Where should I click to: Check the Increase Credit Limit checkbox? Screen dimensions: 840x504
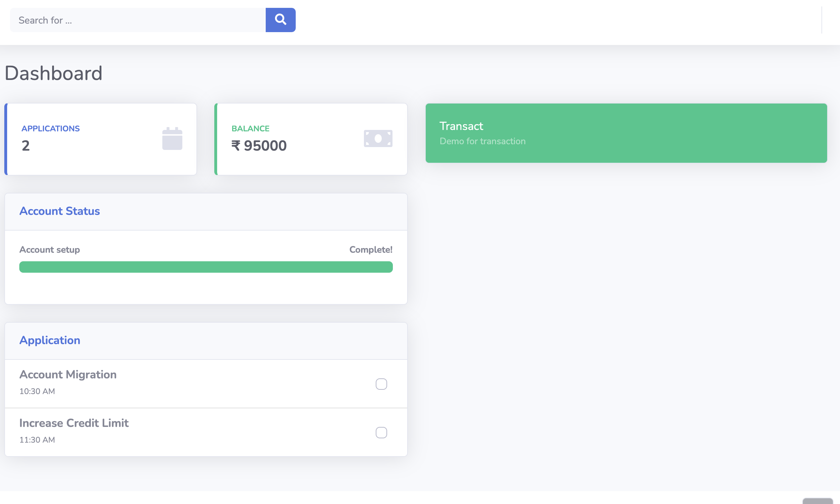[x=381, y=433]
